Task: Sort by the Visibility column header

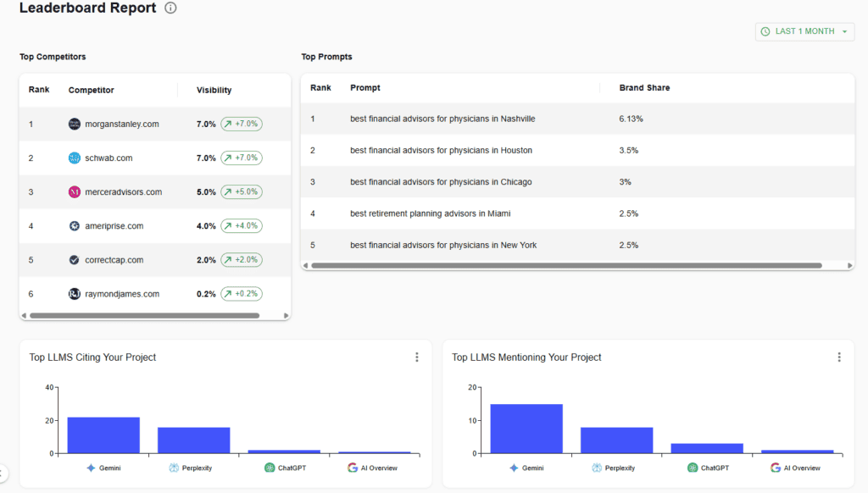Action: 214,90
